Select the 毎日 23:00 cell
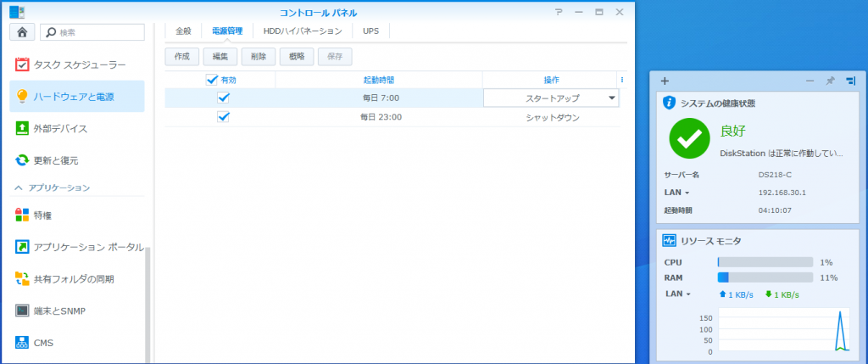 click(379, 117)
